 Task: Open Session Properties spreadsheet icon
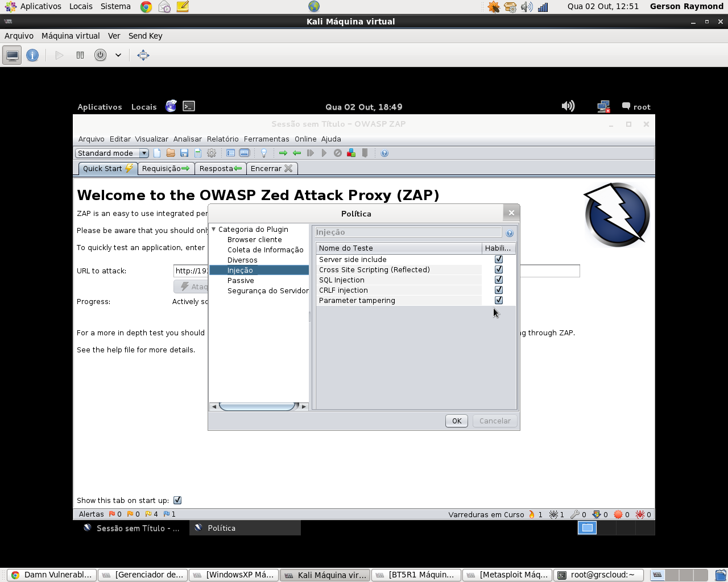coord(198,153)
